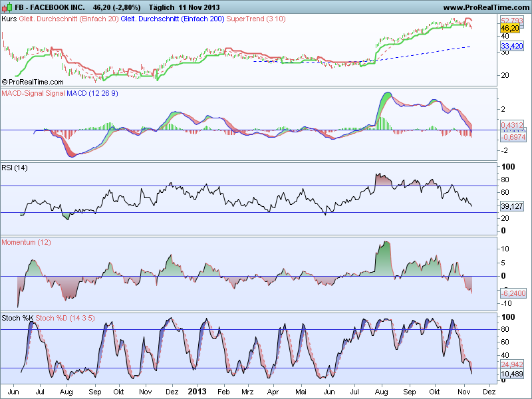Viewport: 532px width, 399px height.
Task: Select Gleit. Durchschnitt (Einfach 200) legend
Action: (x=172, y=19)
